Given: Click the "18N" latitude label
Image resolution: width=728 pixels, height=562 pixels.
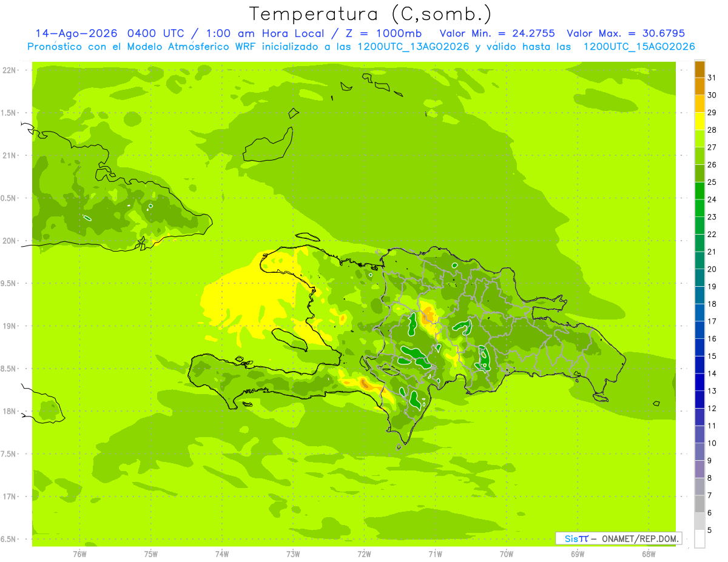Looking at the screenshot, I should pyautogui.click(x=10, y=411).
